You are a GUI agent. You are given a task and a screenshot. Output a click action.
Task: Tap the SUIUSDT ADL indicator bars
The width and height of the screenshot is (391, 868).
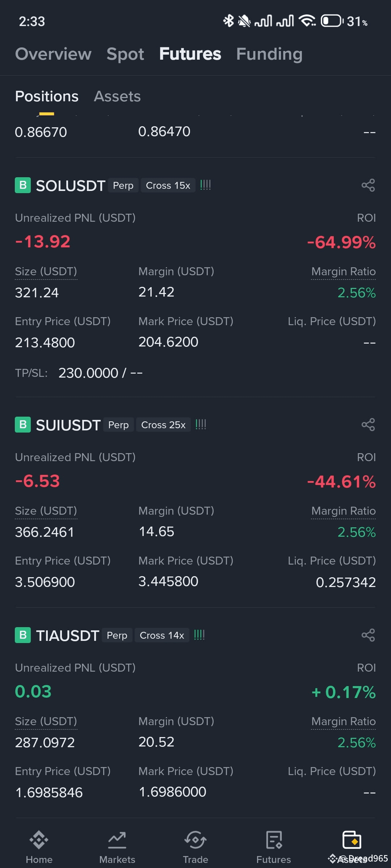click(x=201, y=424)
